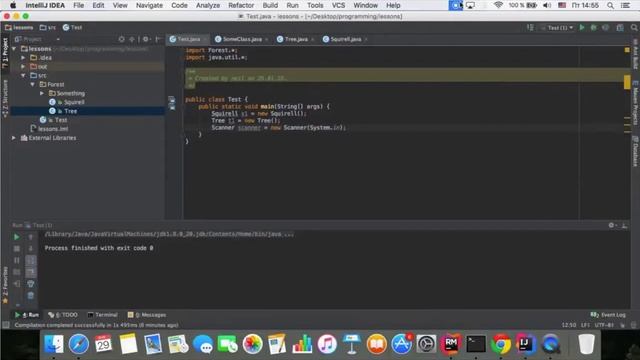Rerun Test using green arrow in Run panel
Viewport: 640px width, 360px height.
(x=16, y=237)
